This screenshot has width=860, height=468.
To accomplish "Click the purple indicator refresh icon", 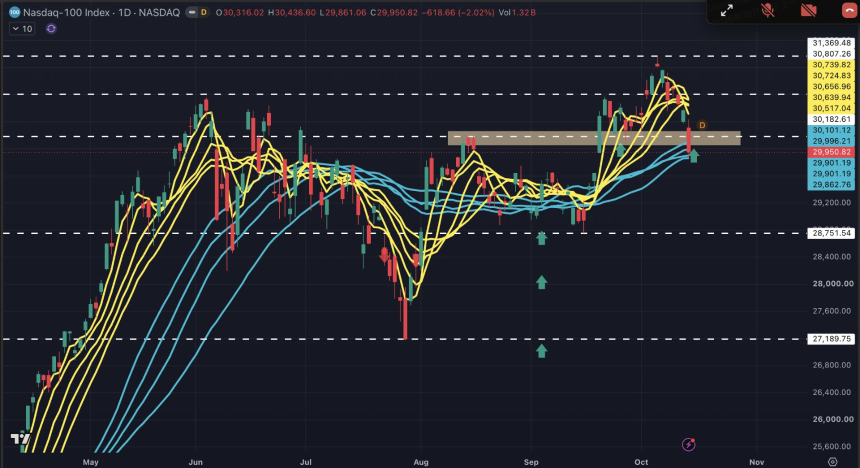I will pyautogui.click(x=51, y=29).
